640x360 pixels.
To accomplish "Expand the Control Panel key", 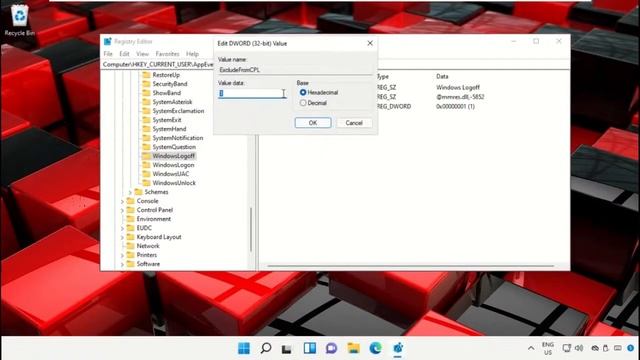I will click(122, 210).
